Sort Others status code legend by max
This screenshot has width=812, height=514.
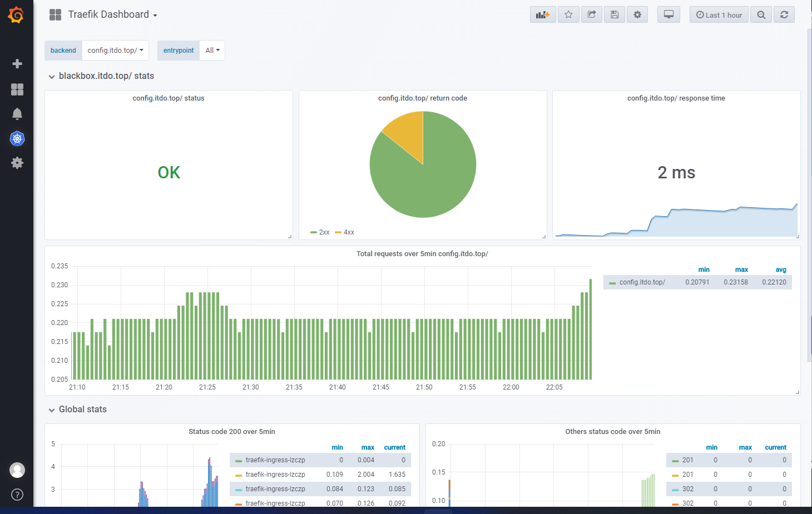745,447
